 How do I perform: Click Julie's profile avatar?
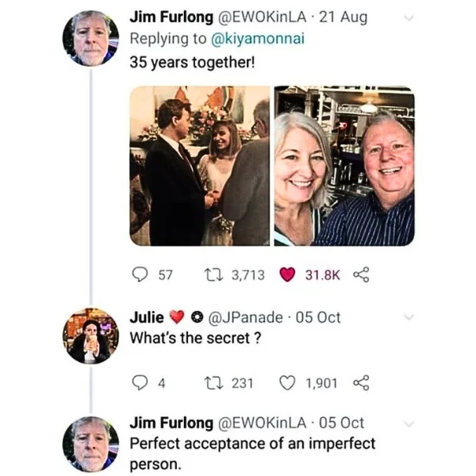click(x=90, y=336)
